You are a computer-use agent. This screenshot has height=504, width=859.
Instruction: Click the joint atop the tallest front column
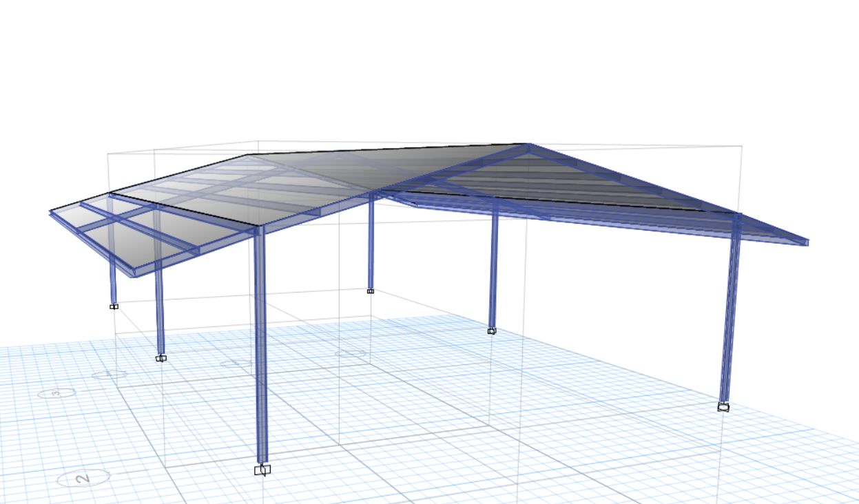[259, 227]
